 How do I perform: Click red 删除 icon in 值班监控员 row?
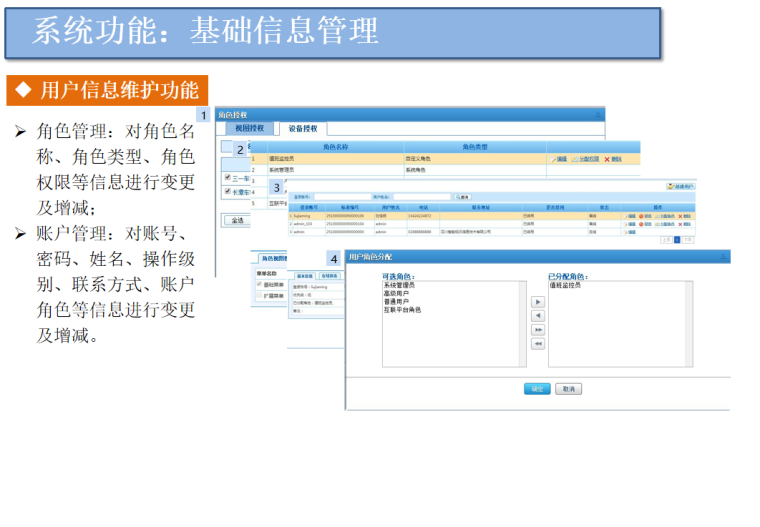coord(606,159)
